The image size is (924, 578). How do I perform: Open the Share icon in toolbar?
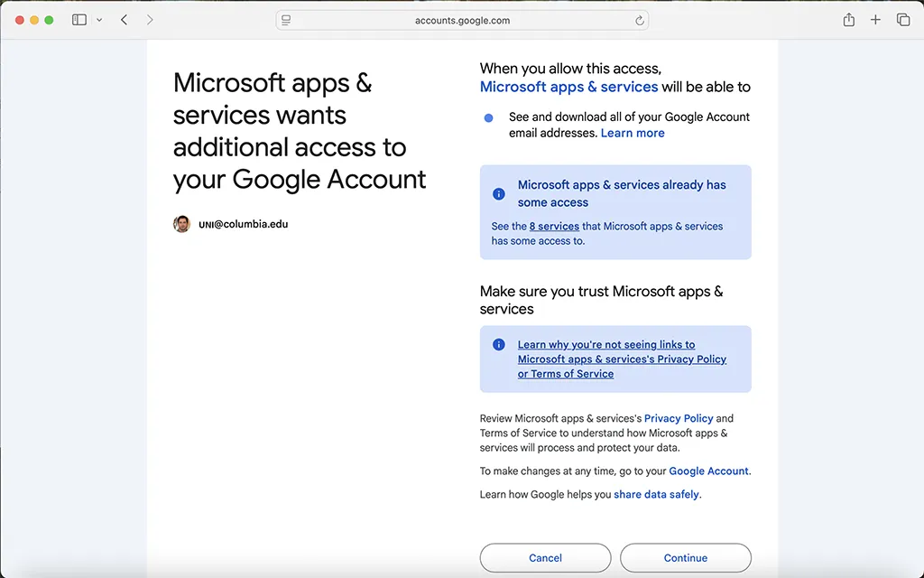(848, 20)
